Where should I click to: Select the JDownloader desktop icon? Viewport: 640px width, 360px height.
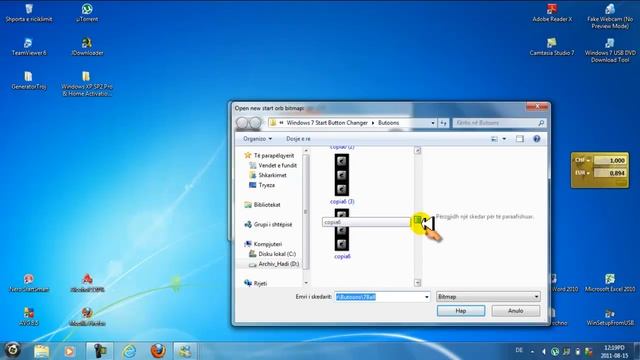[x=87, y=47]
